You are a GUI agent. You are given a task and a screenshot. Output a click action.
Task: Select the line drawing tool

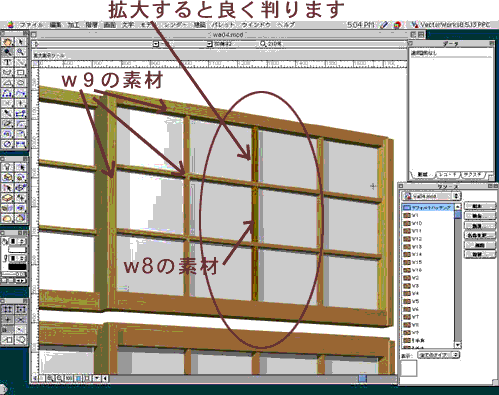pyautogui.click(x=20, y=62)
